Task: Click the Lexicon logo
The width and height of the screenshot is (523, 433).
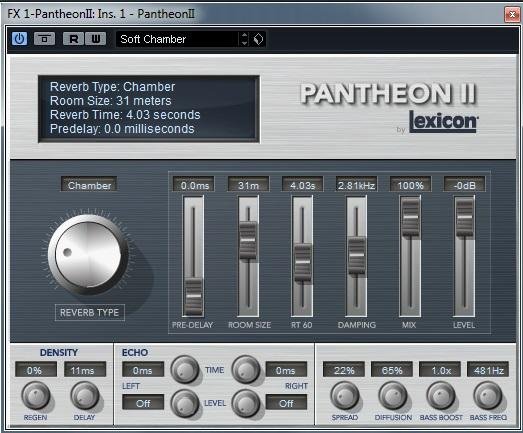Action: [x=444, y=121]
